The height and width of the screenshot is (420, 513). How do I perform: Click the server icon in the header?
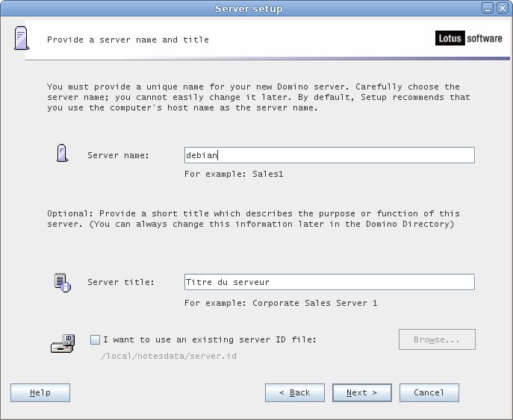click(22, 38)
